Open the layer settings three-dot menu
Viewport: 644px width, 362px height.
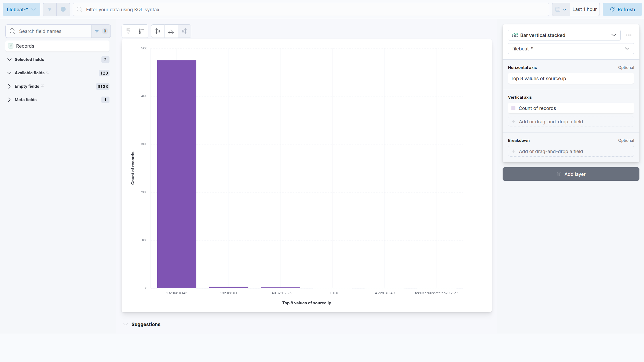629,35
